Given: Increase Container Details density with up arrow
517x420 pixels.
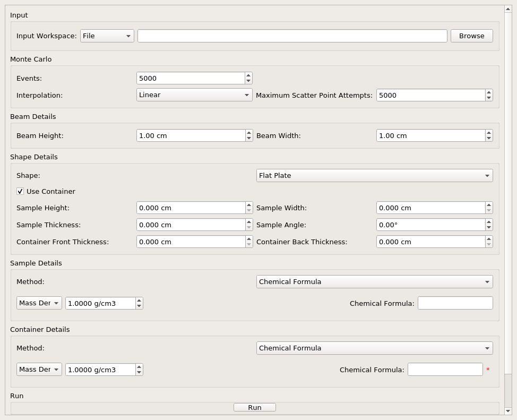Looking at the screenshot, I should click(139, 366).
